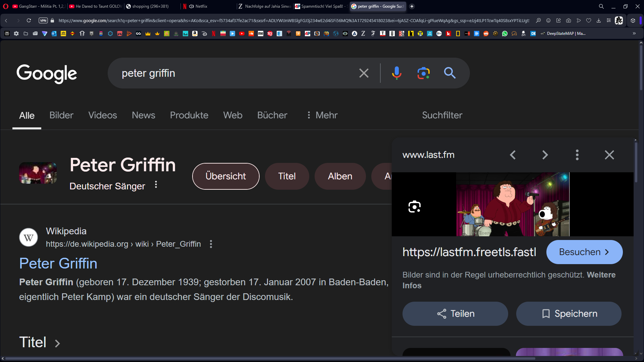Open the Suchfilter options
The height and width of the screenshot is (362, 644).
tap(442, 115)
